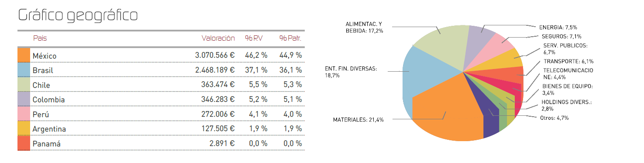The width and height of the screenshot is (644, 163).
Task: Click the TRANSPORTE: 6,1% label
Action: tap(562, 61)
